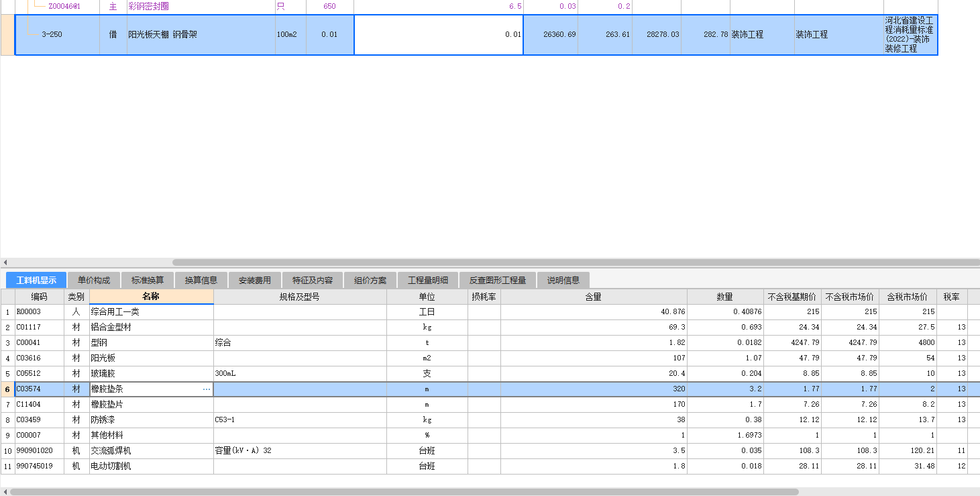The width and height of the screenshot is (980, 496).
Task: Select the 交流弧焊机 machine row
Action: click(490, 451)
